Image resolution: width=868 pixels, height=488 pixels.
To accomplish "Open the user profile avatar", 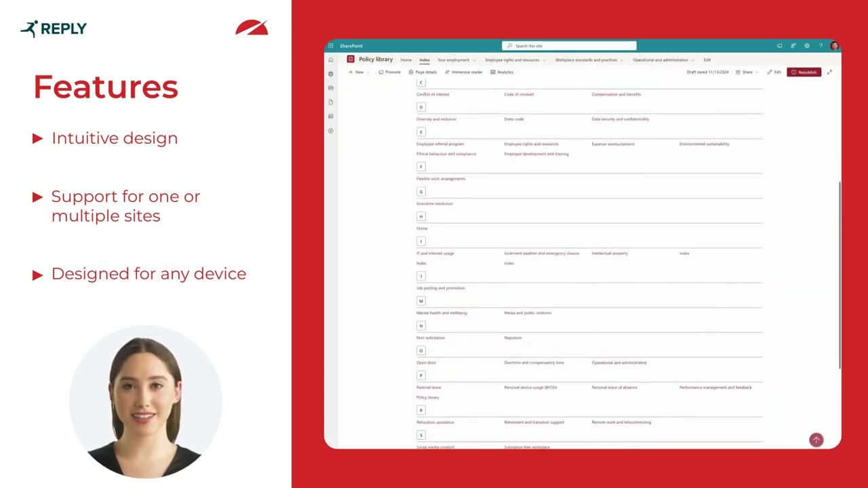I will [x=834, y=46].
